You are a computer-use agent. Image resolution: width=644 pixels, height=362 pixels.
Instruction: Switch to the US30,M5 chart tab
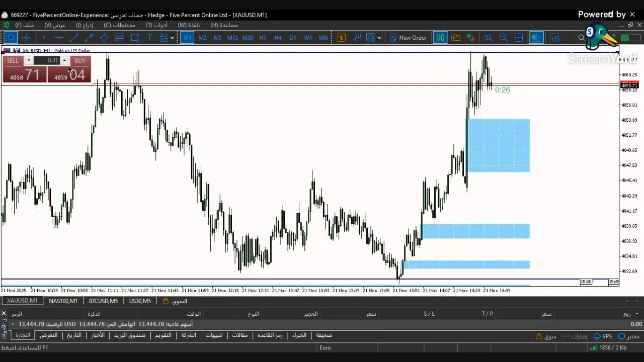pyautogui.click(x=140, y=301)
